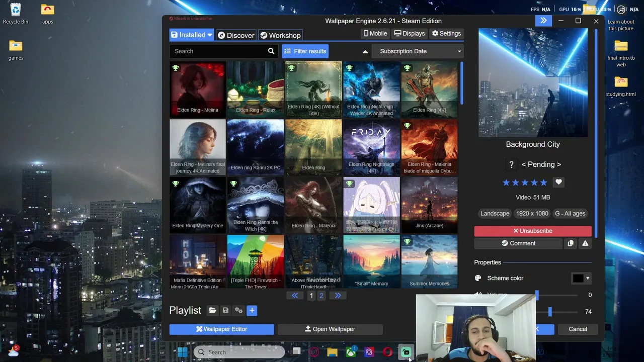Open the Displays menu

[x=410, y=33]
